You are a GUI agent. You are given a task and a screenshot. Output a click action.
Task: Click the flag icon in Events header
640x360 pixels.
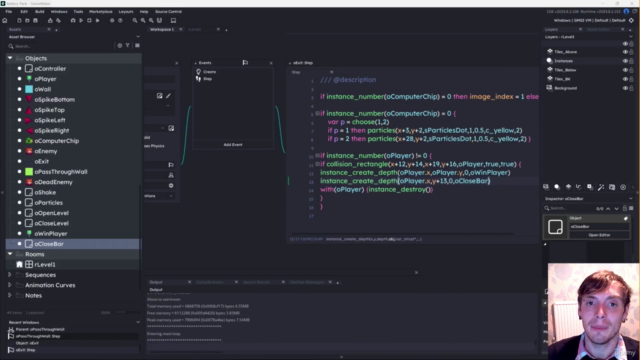click(x=245, y=62)
